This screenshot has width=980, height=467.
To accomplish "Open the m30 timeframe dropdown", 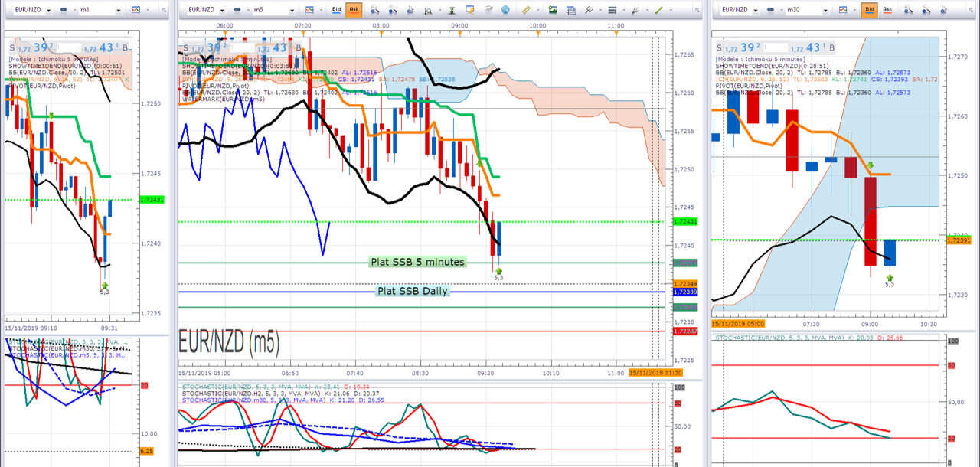I will (x=825, y=11).
